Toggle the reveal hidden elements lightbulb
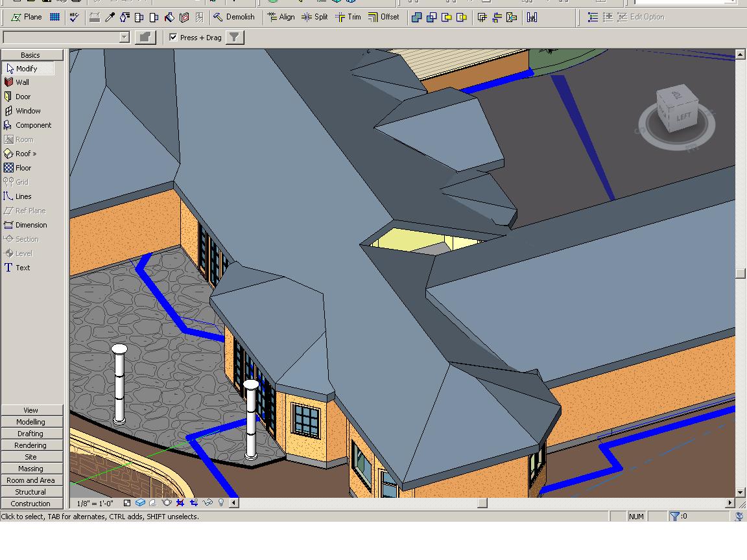 point(221,502)
